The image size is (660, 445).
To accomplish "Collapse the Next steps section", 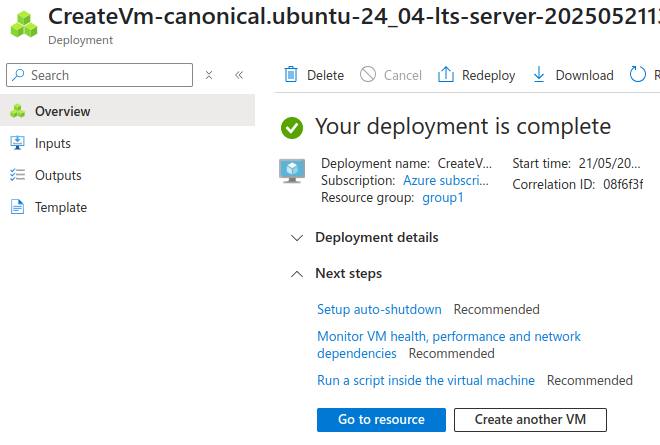I will click(336, 274).
